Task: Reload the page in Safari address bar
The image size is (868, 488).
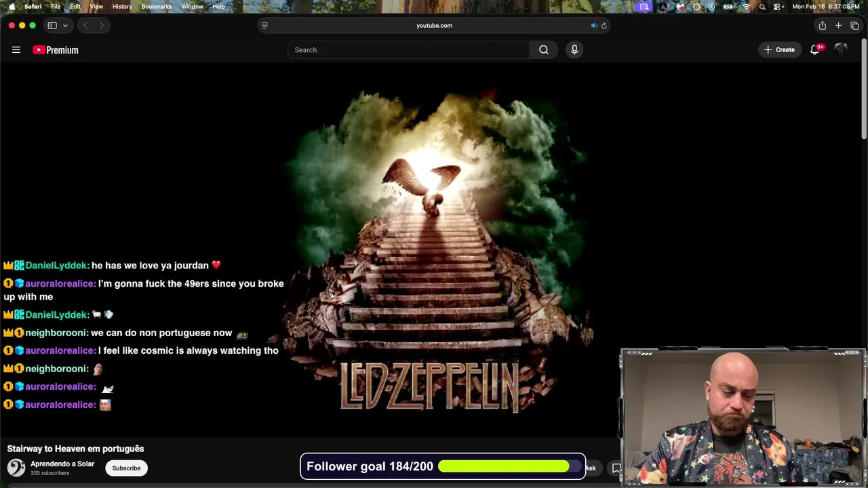Action: 604,26
